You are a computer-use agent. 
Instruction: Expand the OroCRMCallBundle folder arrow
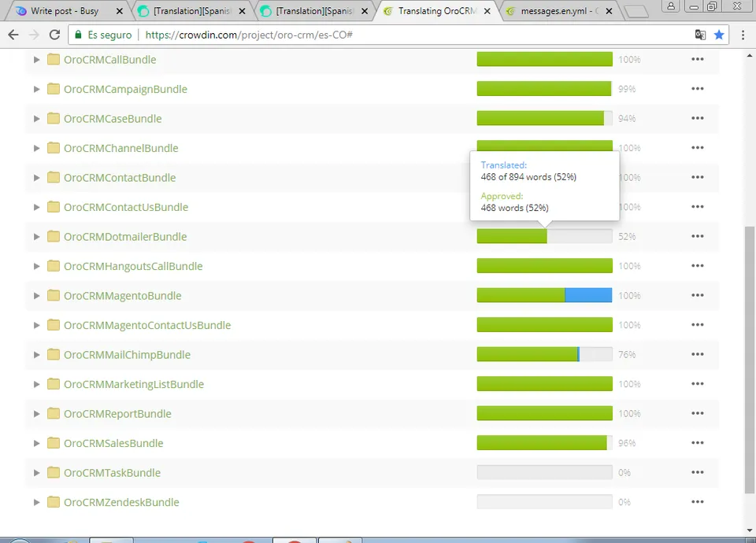click(x=36, y=60)
